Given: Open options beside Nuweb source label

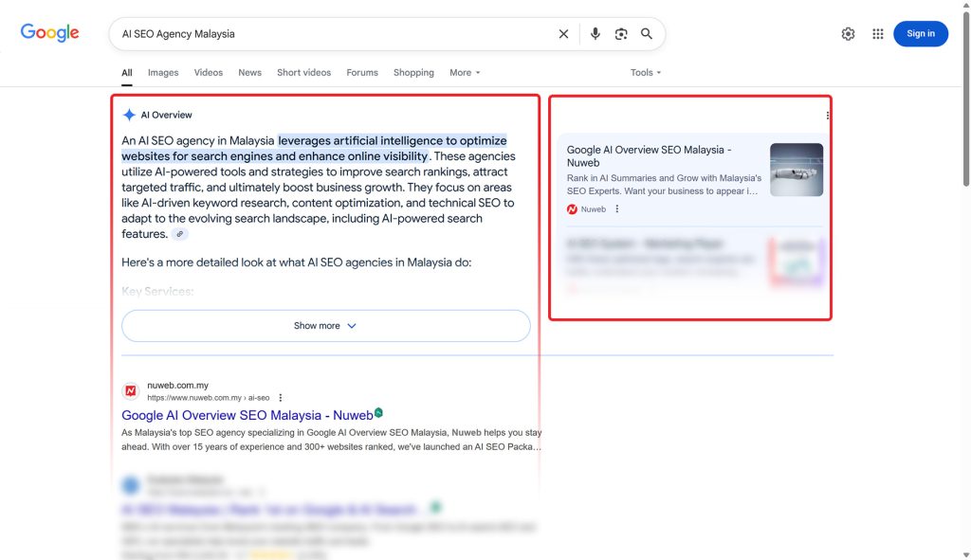Looking at the screenshot, I should click(616, 209).
